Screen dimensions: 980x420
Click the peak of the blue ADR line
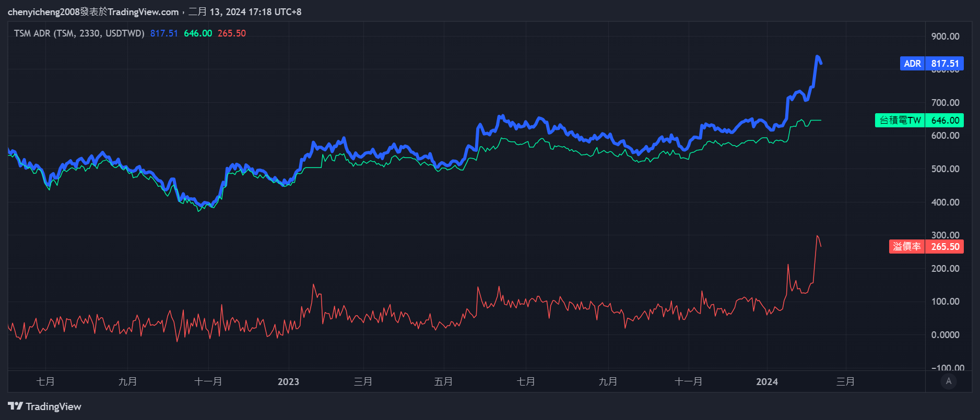tap(818, 56)
